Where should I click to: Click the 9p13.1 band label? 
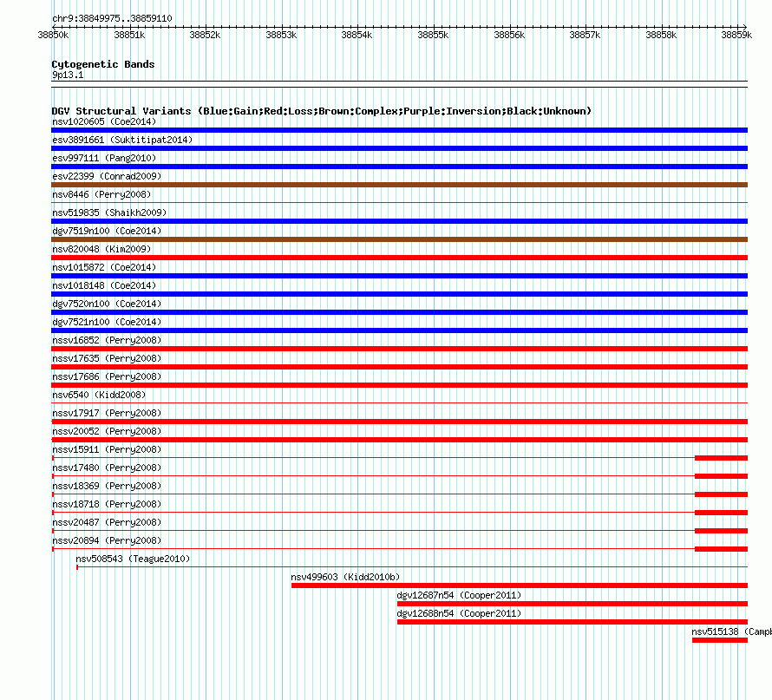[x=68, y=75]
